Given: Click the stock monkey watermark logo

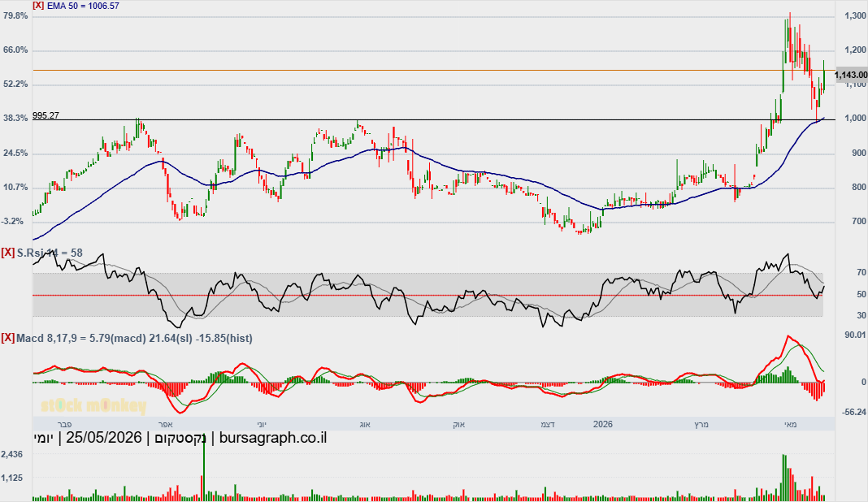Looking at the screenshot, I should (93, 406).
